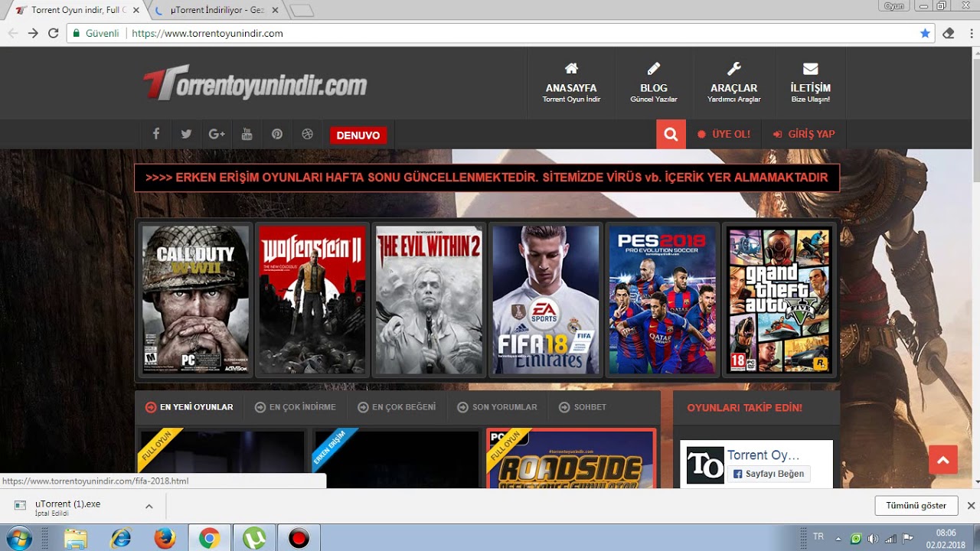Click the uTorrent (1).exe download item
The image size is (980, 551).
(77, 506)
